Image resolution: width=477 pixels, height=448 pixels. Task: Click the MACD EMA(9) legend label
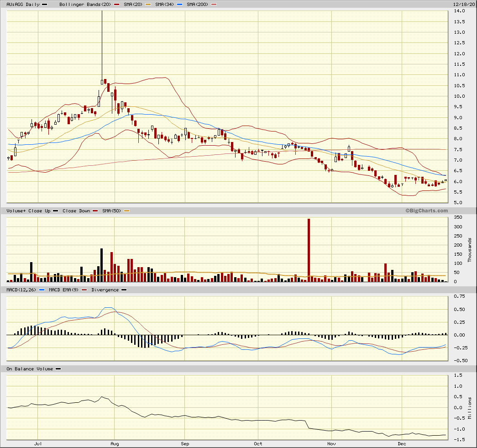pyautogui.click(x=63, y=290)
